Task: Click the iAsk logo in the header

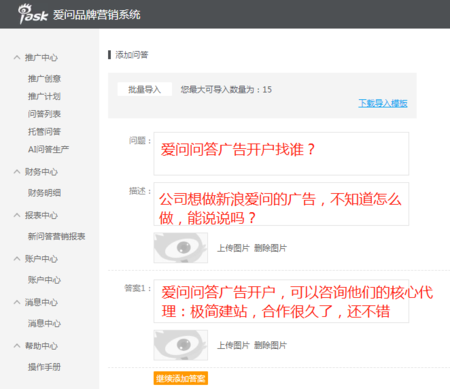Action: 33,14
